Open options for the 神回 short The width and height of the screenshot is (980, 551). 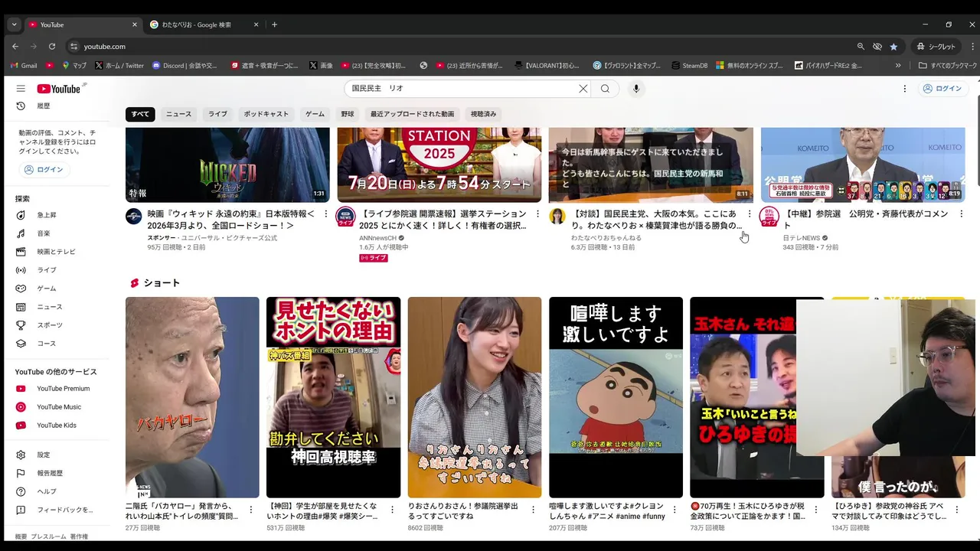pyautogui.click(x=392, y=509)
